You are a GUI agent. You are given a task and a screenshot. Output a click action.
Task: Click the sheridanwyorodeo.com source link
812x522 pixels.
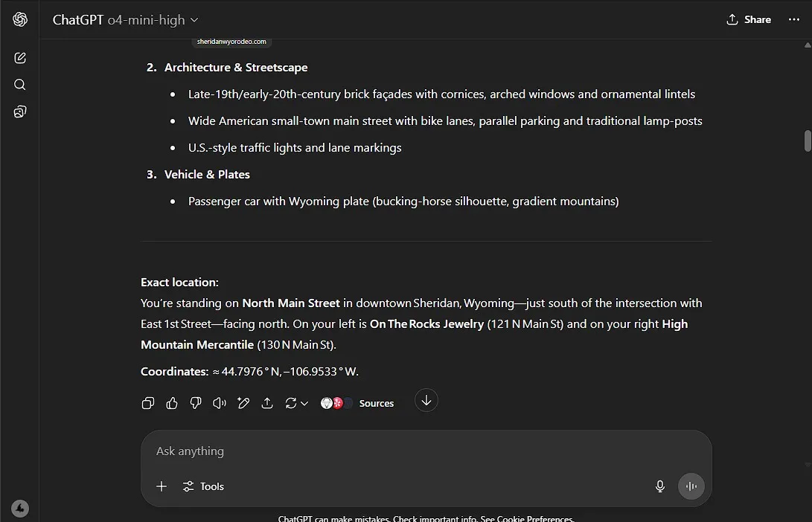coord(231,42)
